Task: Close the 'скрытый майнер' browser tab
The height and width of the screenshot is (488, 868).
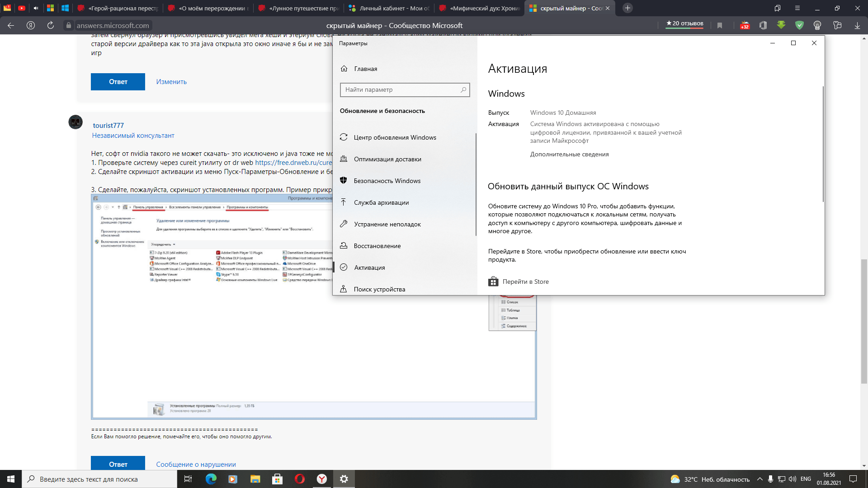Action: coord(608,8)
